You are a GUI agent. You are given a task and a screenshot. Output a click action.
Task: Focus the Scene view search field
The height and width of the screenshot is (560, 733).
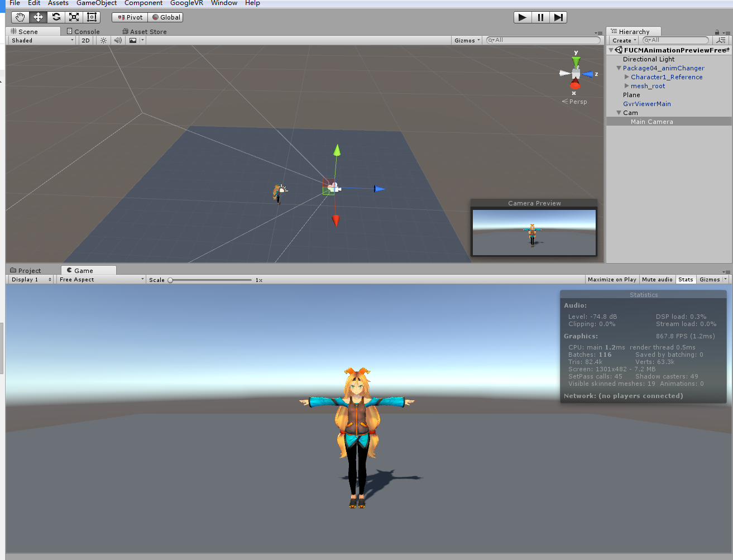(x=543, y=40)
